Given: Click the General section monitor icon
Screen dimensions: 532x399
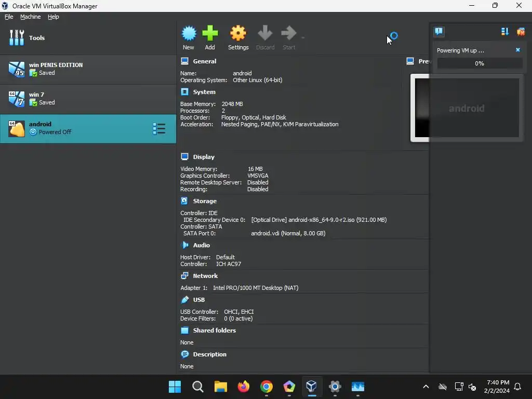Looking at the screenshot, I should [184, 61].
